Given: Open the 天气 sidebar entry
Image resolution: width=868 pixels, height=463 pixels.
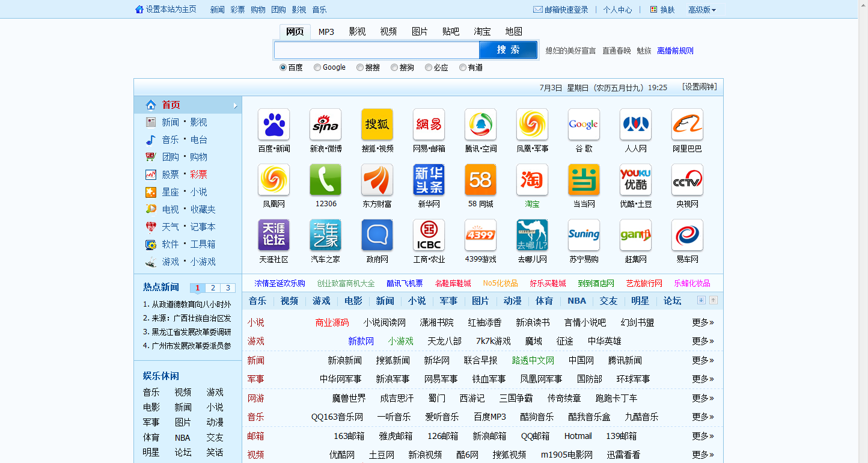Looking at the screenshot, I should pyautogui.click(x=170, y=227).
